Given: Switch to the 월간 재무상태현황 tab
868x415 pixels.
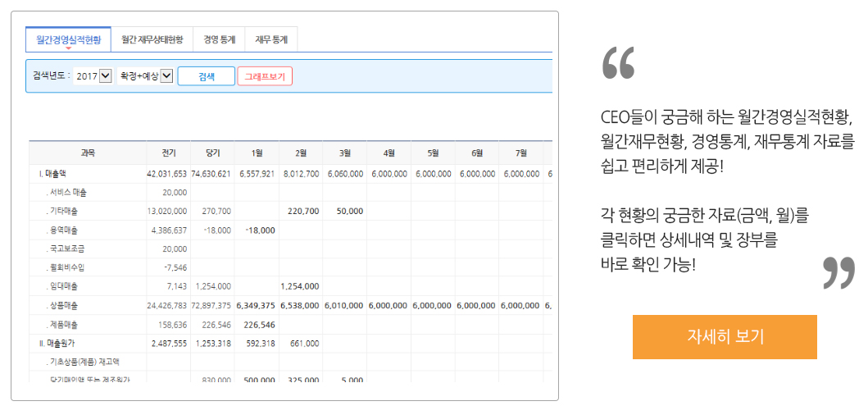Looking at the screenshot, I should pyautogui.click(x=152, y=40).
